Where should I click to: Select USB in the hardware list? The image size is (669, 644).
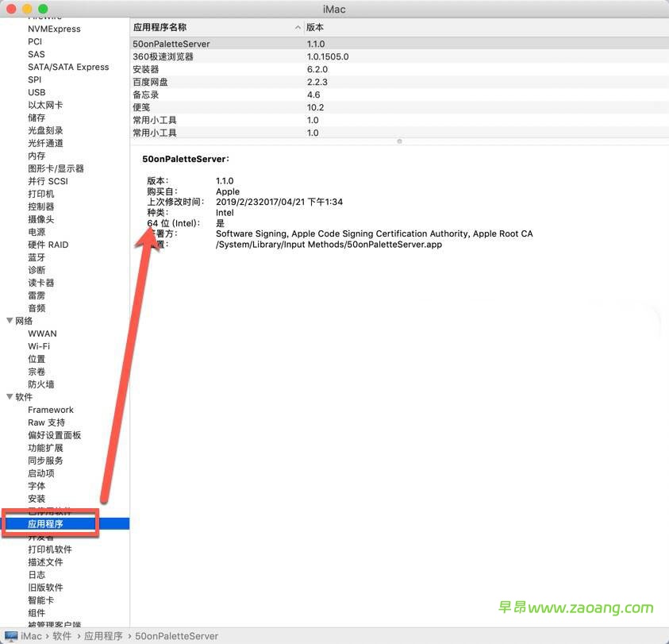click(37, 92)
